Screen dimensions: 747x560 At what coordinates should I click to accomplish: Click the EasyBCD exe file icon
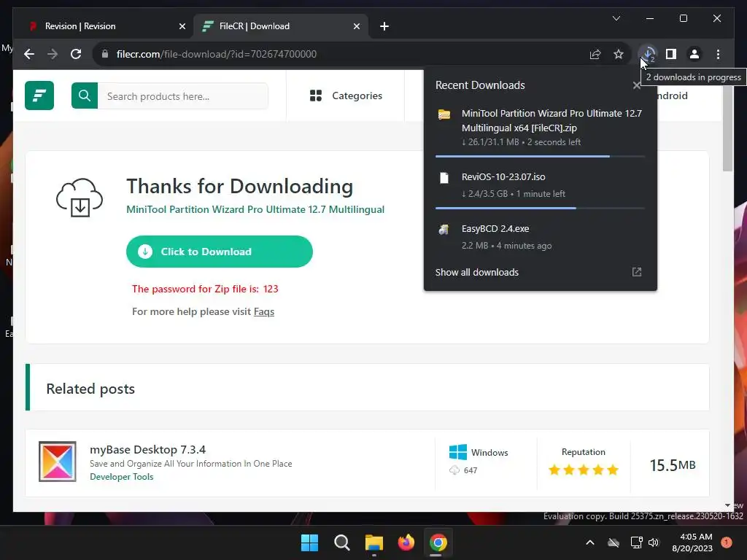pyautogui.click(x=444, y=230)
